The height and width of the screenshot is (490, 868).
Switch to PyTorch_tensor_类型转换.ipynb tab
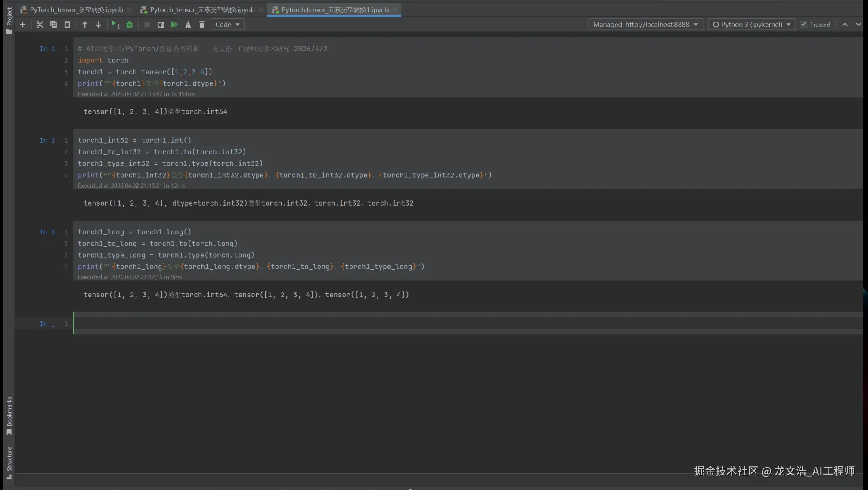[76, 9]
